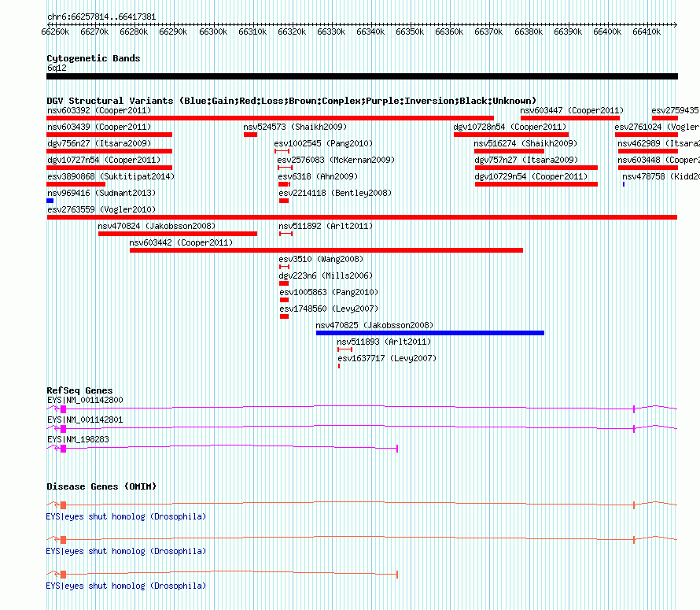The width and height of the screenshot is (700, 610).
Task: Open RefSeq gene EYS|NM_001142800
Action: (85, 400)
